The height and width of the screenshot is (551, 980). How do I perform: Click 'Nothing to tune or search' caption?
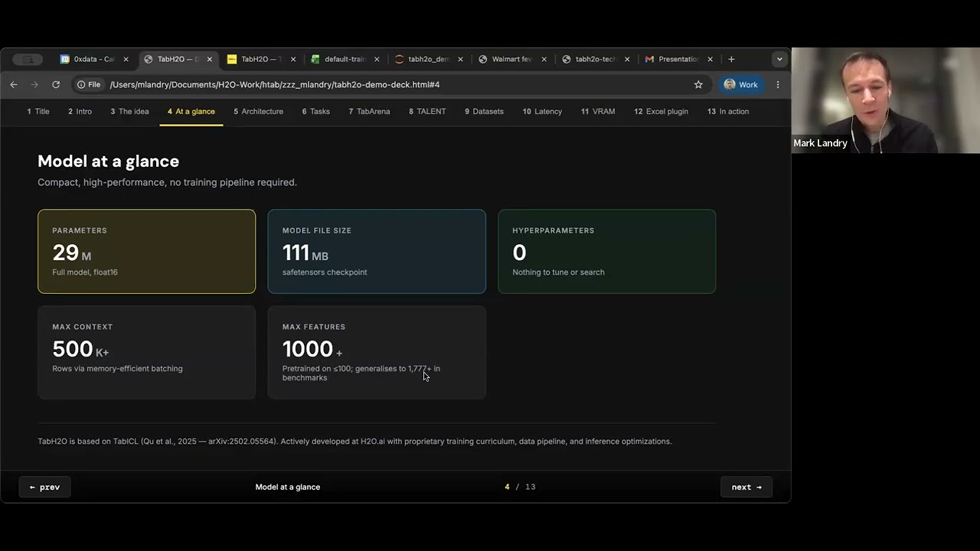558,272
